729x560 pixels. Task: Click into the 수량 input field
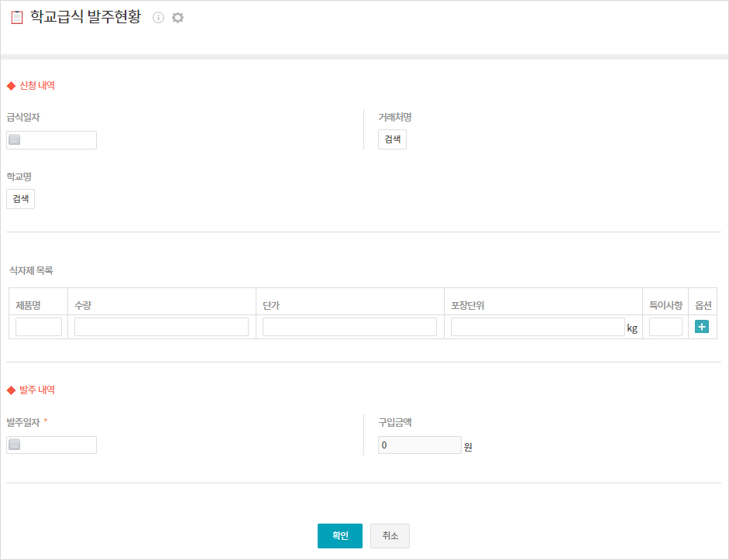point(161,327)
